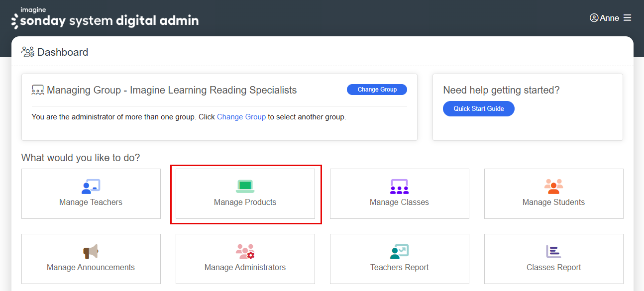Click the green laptop Manage Products icon

coord(245,187)
